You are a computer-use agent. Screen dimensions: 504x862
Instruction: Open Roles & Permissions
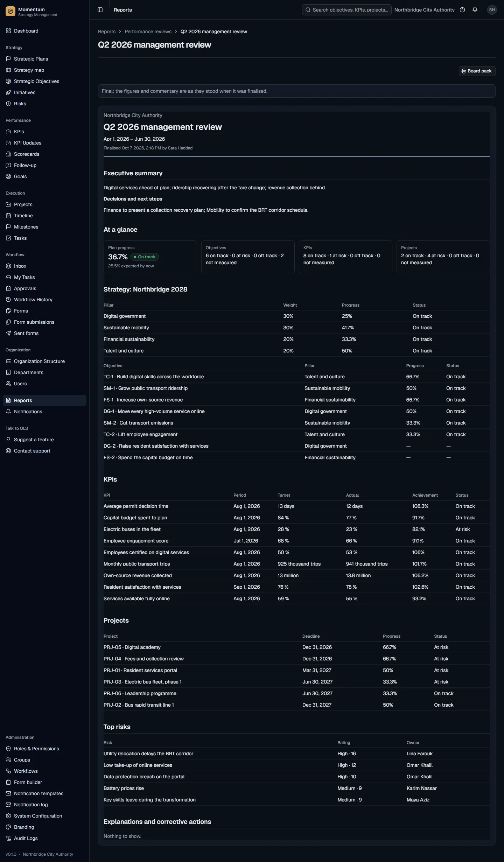44,749
